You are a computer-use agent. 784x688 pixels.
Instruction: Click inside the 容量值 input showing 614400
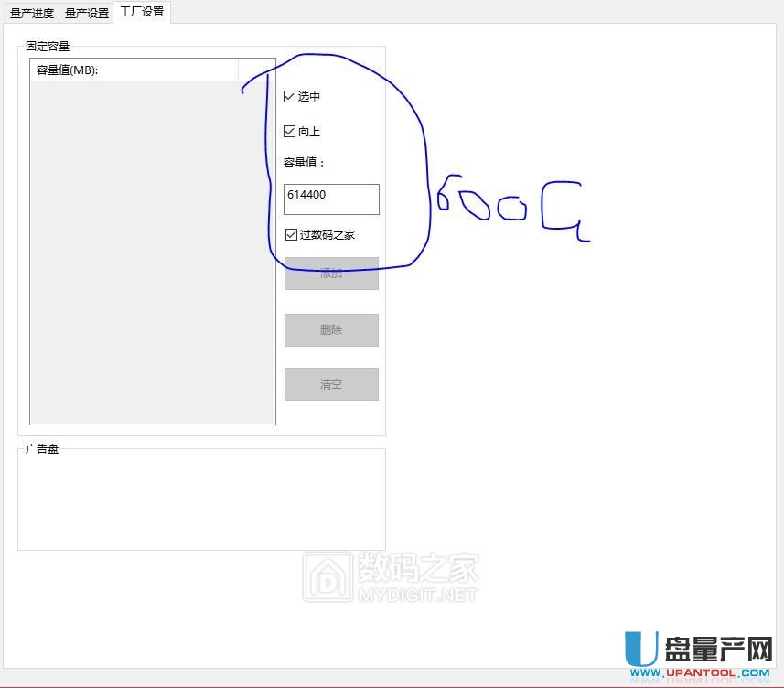329,199
